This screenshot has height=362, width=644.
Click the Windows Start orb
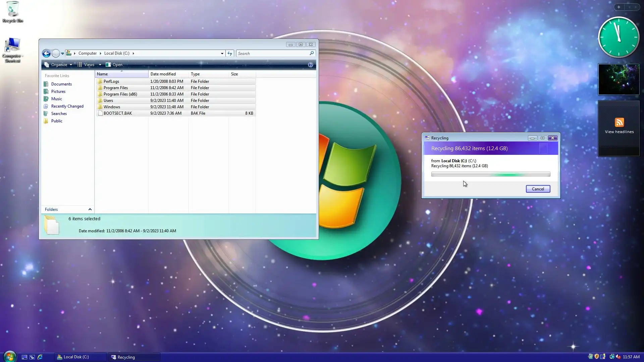point(9,357)
